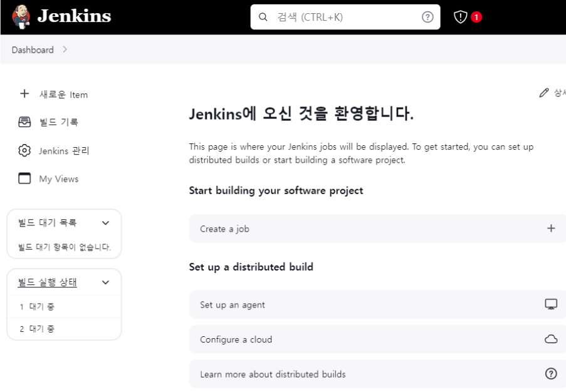Click the My Views window icon

[x=24, y=178]
